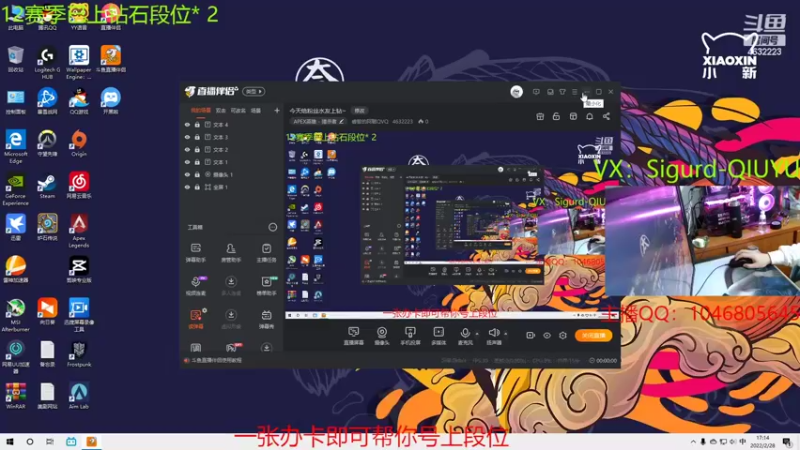Open the 房管助手 tool
Screen dimensions: 800x450
pos(231,253)
